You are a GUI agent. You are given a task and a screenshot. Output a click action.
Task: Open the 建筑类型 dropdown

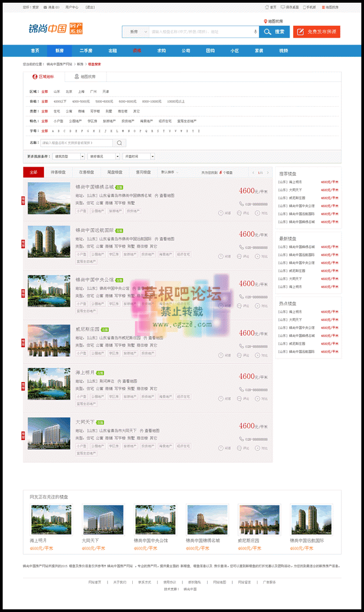point(69,156)
